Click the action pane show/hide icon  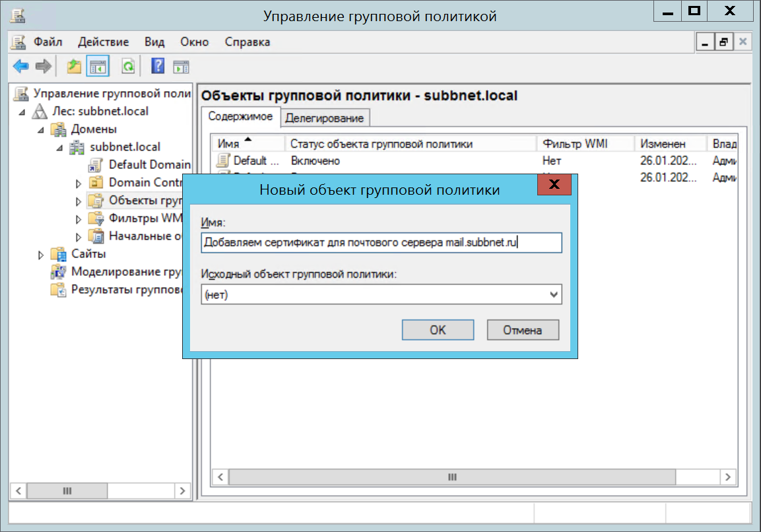[x=181, y=66]
